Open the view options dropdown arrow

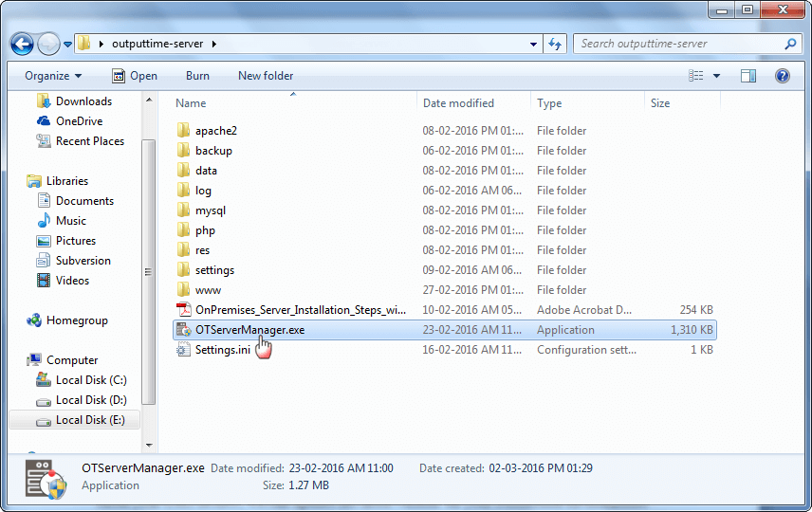click(717, 76)
